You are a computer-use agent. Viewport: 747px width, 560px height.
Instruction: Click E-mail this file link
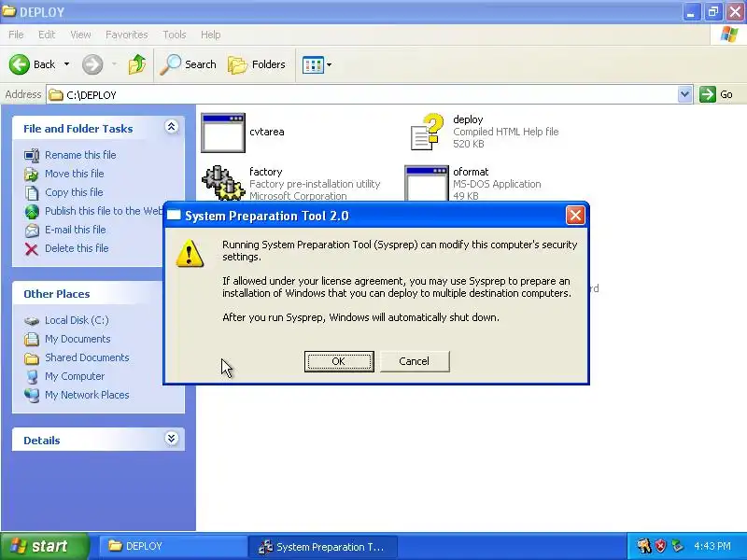(x=76, y=229)
